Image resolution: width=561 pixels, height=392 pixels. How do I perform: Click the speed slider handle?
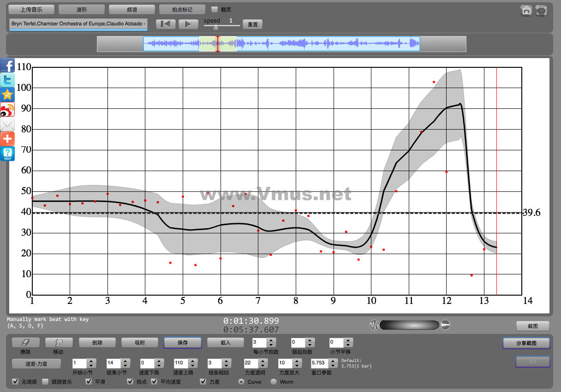click(215, 28)
